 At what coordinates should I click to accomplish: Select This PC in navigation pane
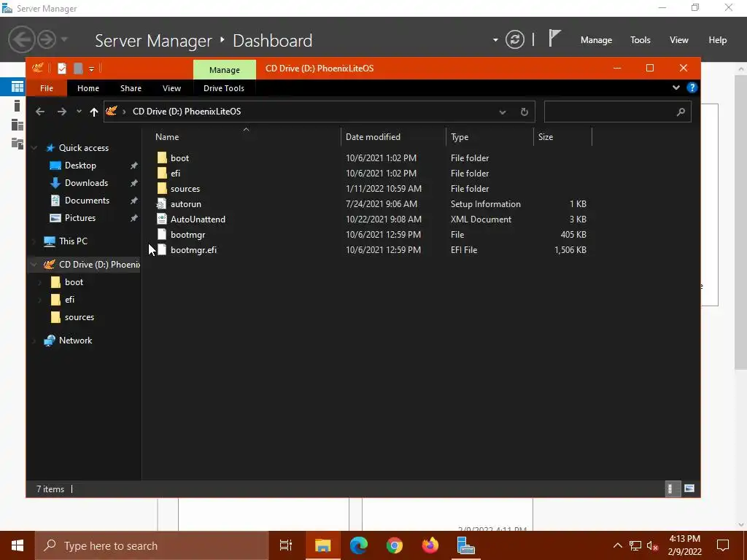[x=73, y=241]
